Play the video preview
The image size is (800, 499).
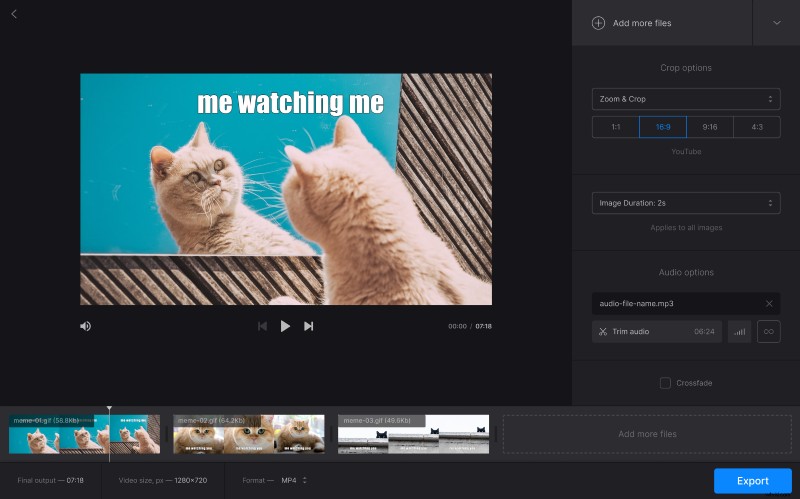tap(285, 326)
